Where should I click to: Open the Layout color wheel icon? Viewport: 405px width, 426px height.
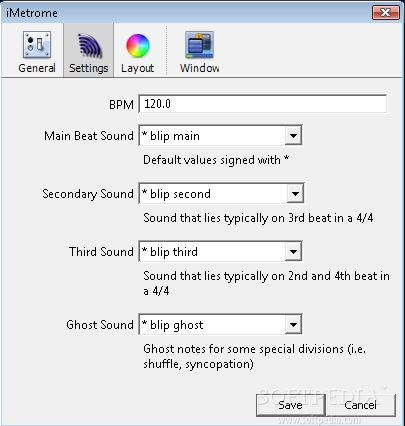click(x=138, y=45)
